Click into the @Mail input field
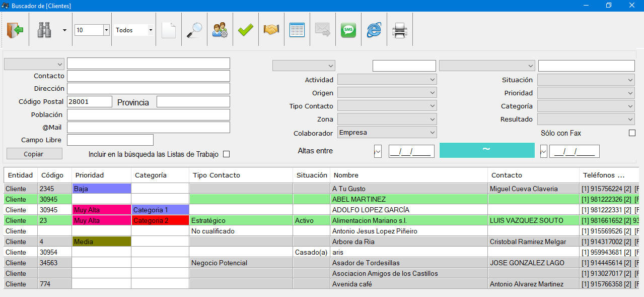 (149, 128)
